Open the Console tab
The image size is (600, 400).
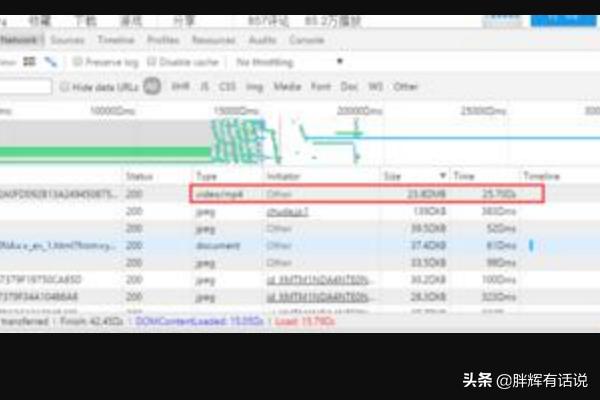point(306,40)
